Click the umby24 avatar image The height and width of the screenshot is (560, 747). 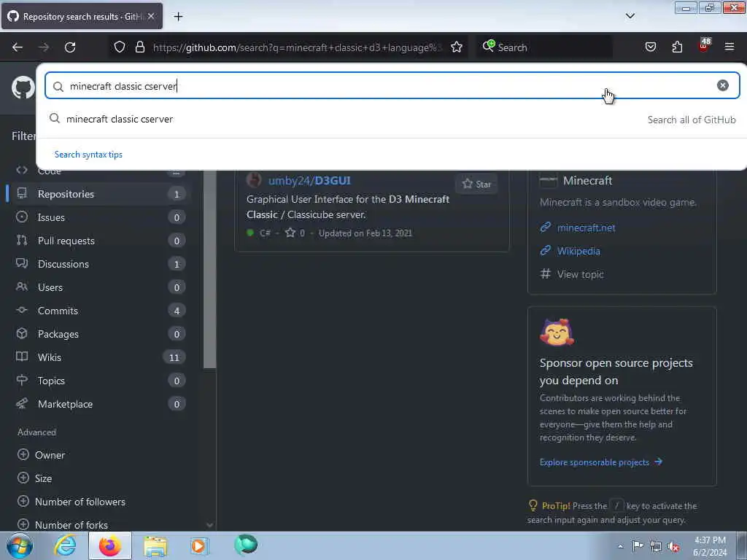click(254, 180)
